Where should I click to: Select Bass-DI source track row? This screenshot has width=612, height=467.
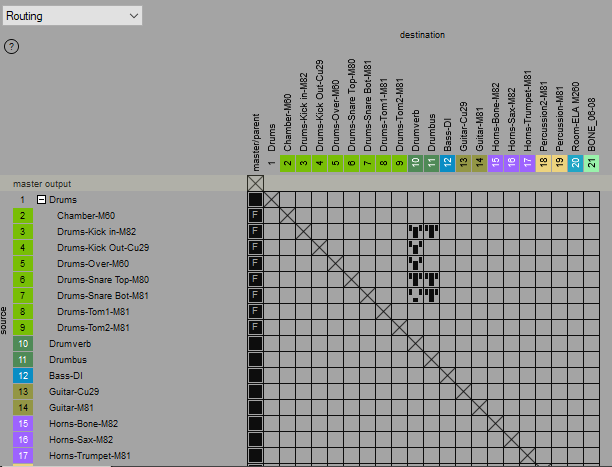pyautogui.click(x=66, y=376)
